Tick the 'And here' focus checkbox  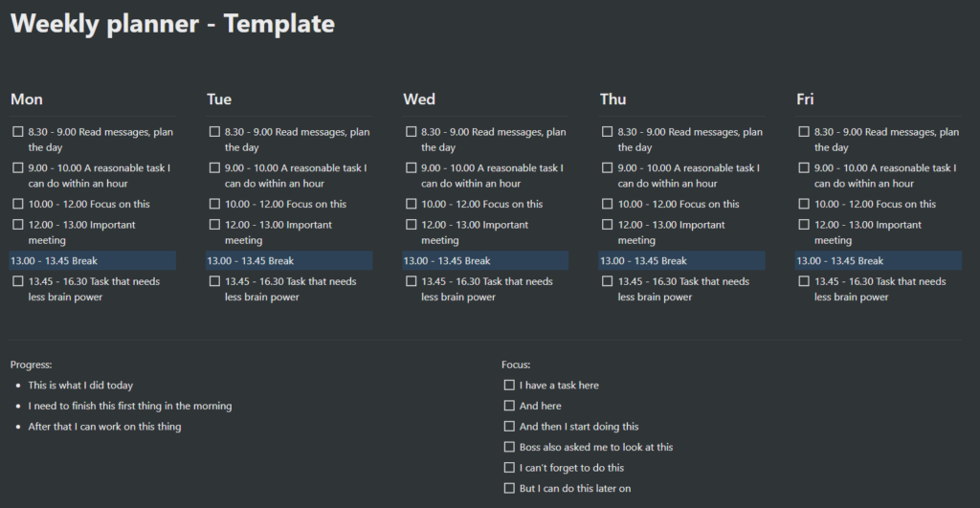pyautogui.click(x=509, y=406)
